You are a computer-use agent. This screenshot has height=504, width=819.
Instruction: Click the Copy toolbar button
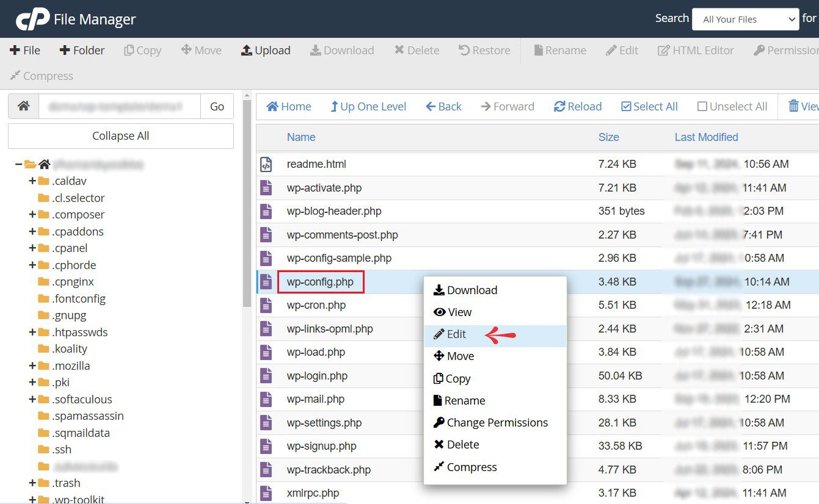click(142, 51)
